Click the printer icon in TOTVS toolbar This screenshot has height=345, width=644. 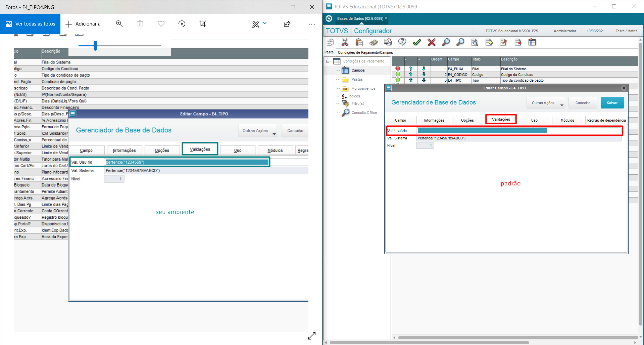coord(388,42)
